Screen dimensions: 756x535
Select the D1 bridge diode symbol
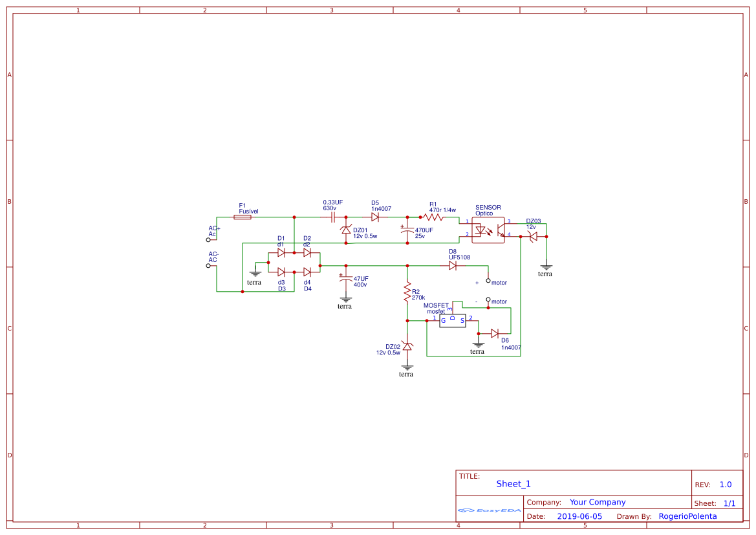coord(281,252)
